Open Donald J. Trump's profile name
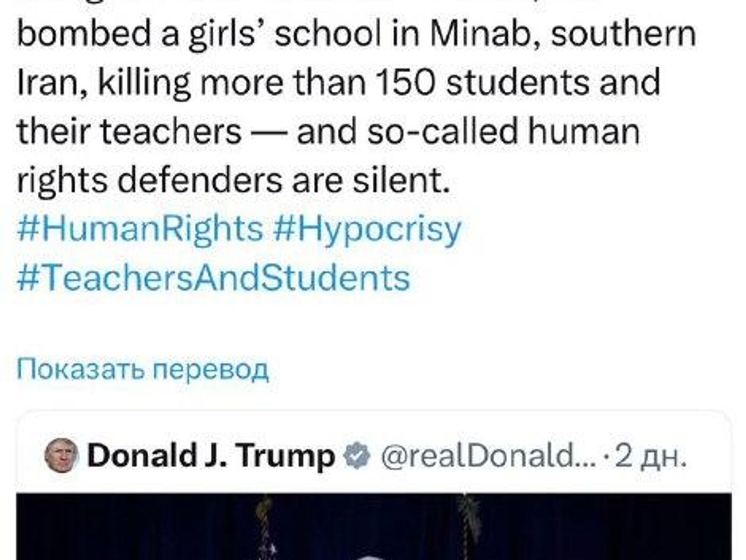Viewport: 746px width, 560px height. [x=211, y=455]
